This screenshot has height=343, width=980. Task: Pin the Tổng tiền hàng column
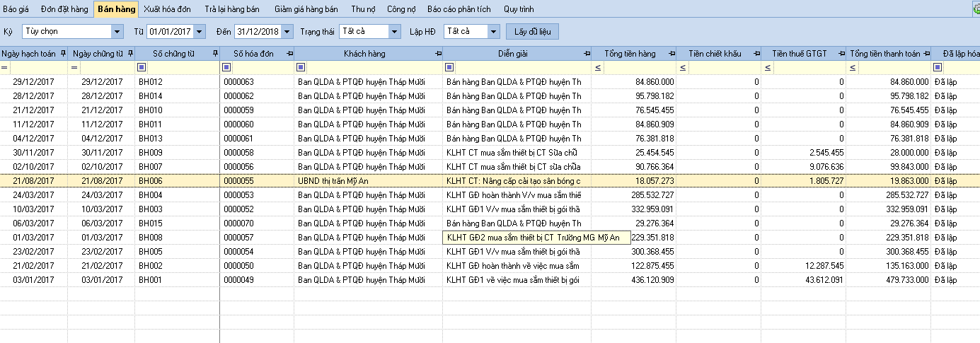click(x=671, y=54)
